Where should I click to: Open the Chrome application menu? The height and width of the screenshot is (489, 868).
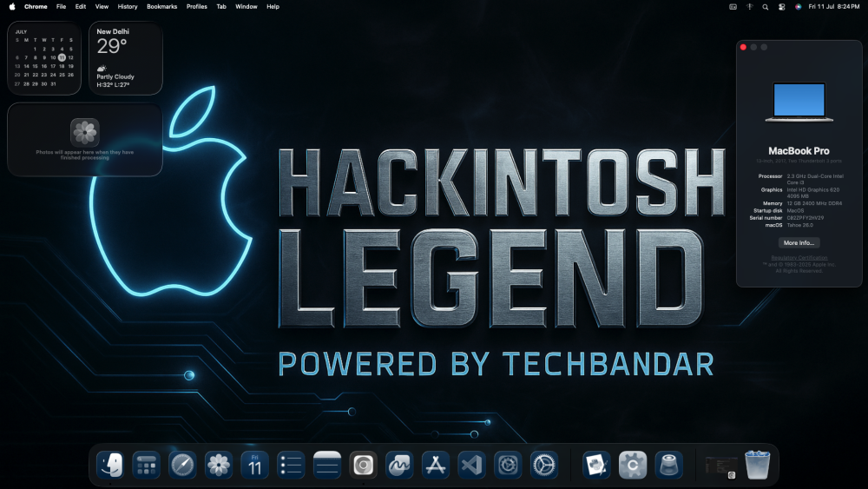click(36, 7)
